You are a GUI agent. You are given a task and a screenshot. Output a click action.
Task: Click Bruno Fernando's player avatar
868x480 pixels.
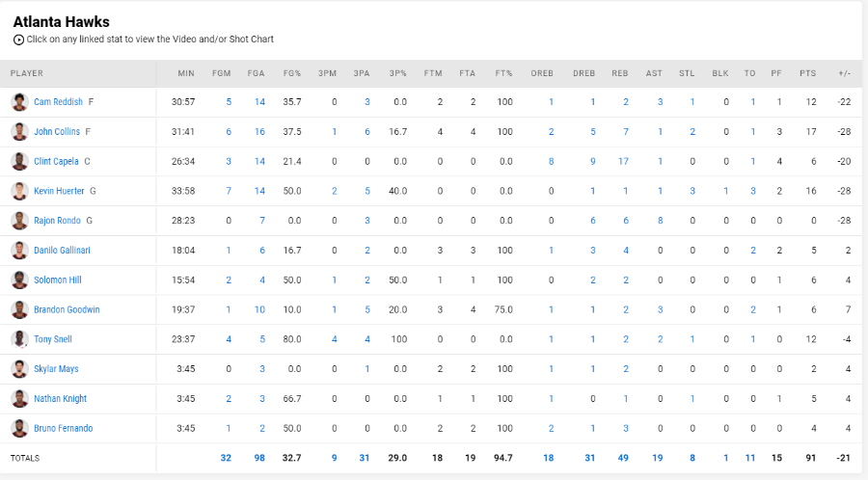point(19,428)
